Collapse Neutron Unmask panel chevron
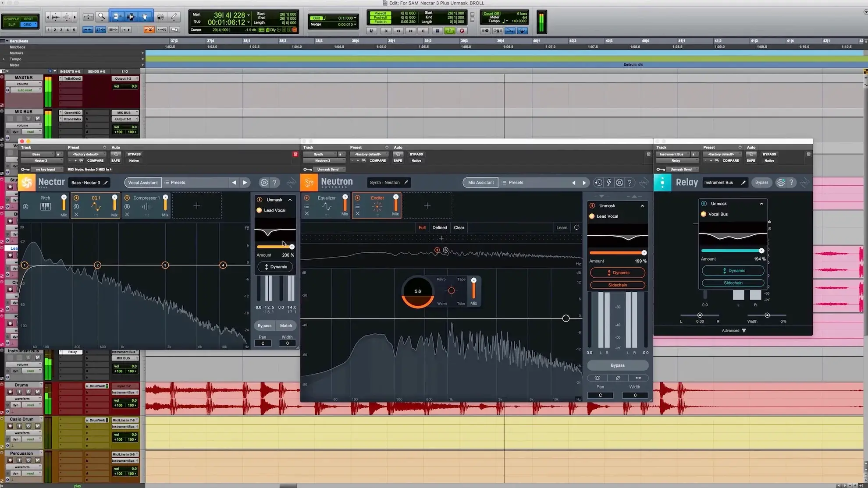The height and width of the screenshot is (488, 868). [643, 206]
